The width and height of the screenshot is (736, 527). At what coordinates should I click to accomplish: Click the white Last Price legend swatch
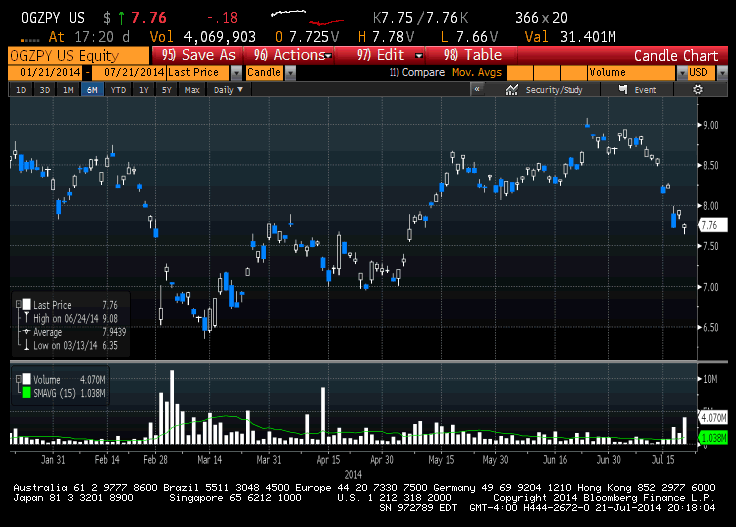27,305
